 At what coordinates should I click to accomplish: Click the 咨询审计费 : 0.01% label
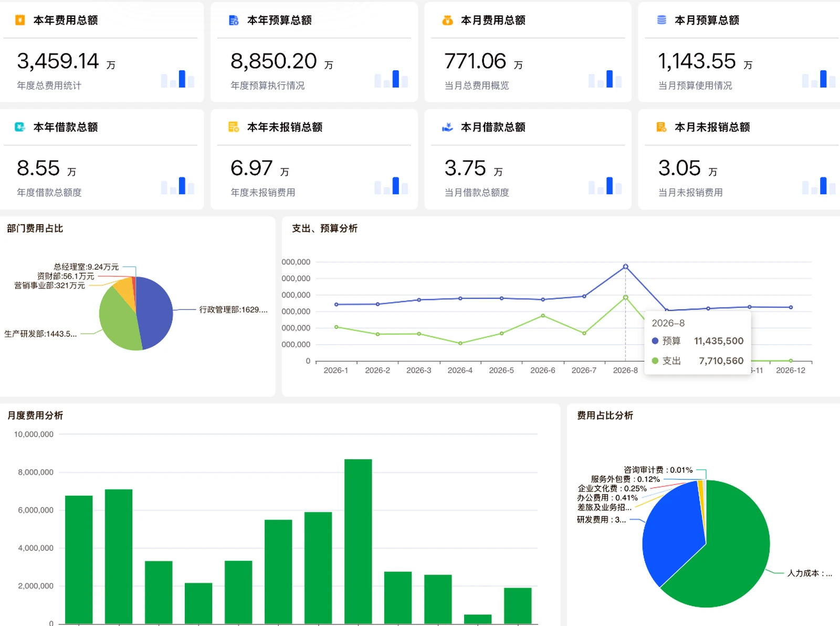click(x=658, y=470)
